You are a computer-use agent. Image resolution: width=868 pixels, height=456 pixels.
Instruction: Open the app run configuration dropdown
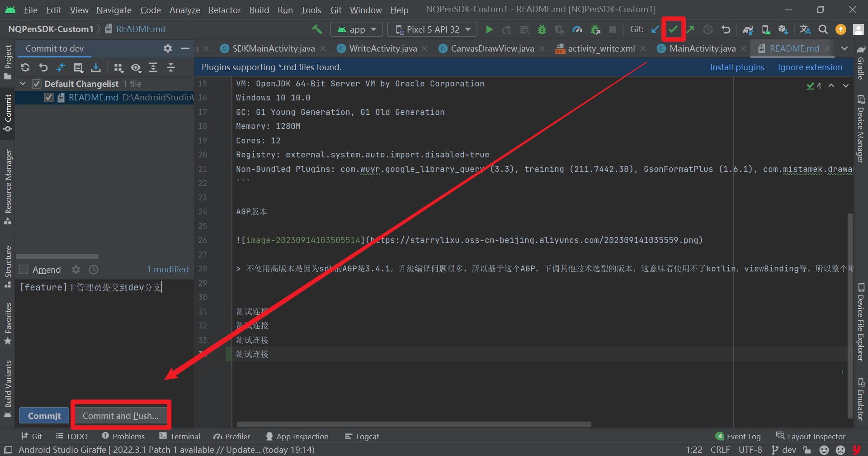pos(357,29)
